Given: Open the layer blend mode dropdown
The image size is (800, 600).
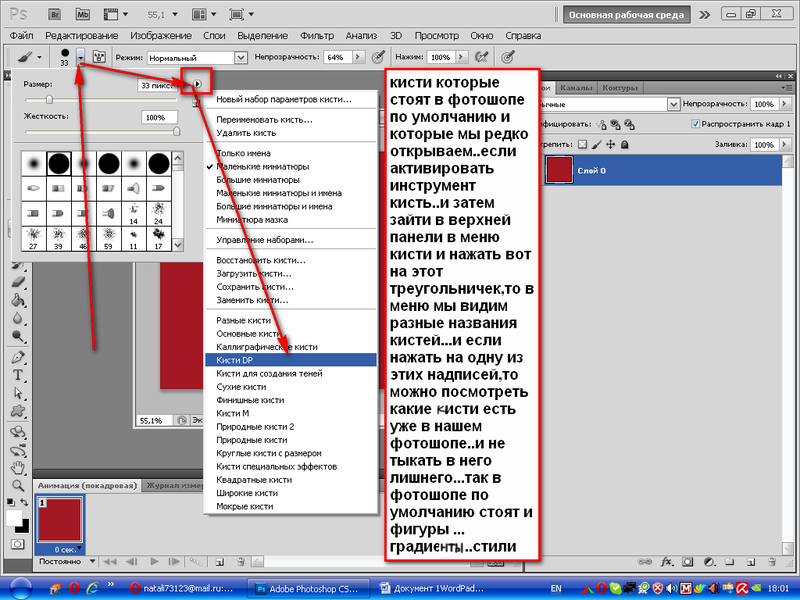Looking at the screenshot, I should pyautogui.click(x=673, y=104).
